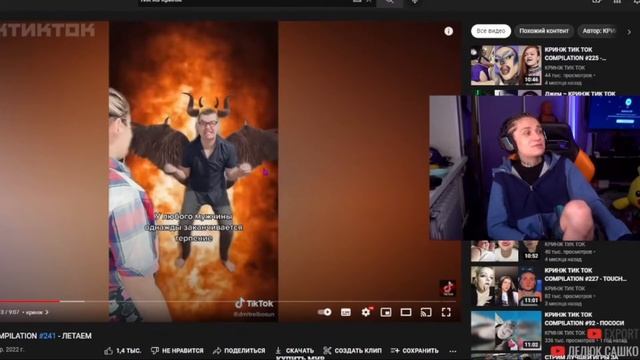The image size is (640, 360).
Task: Open thumbnail of Compilation #227 video
Action: 506,286
